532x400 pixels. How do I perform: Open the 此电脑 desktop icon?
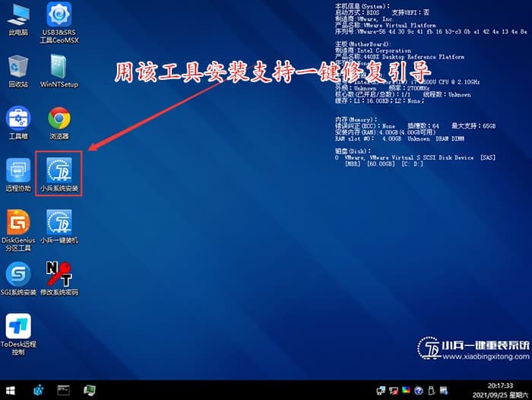pos(18,20)
